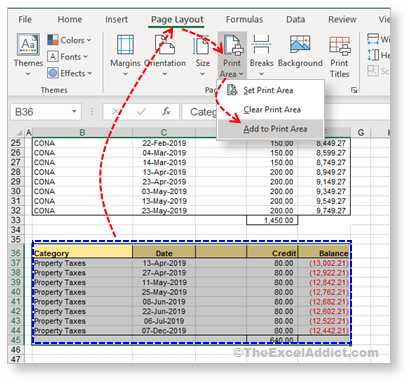
Task: Open the Orientation dropdown arrow
Action: pyautogui.click(x=165, y=74)
